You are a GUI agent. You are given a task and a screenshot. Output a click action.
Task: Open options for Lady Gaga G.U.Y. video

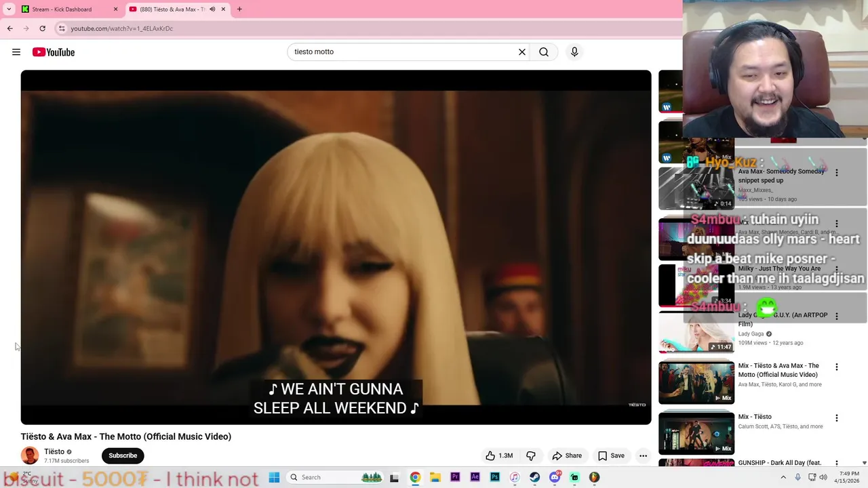pyautogui.click(x=836, y=316)
